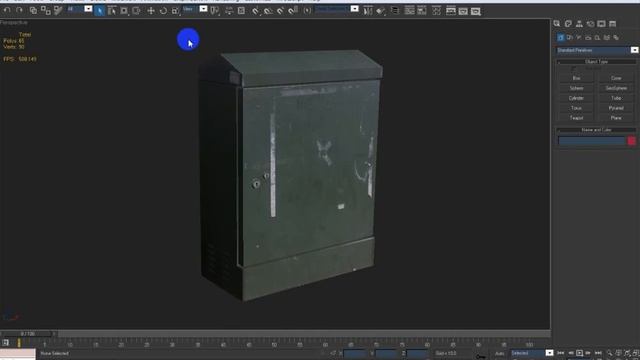Screen dimensions: 640x360
Task: Click the Sphere primitive button
Action: 576,88
